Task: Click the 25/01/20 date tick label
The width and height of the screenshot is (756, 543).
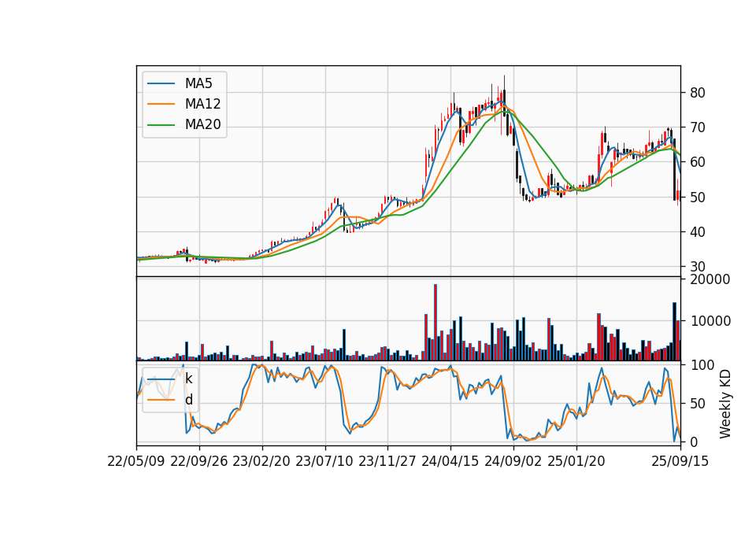Action: (x=576, y=461)
